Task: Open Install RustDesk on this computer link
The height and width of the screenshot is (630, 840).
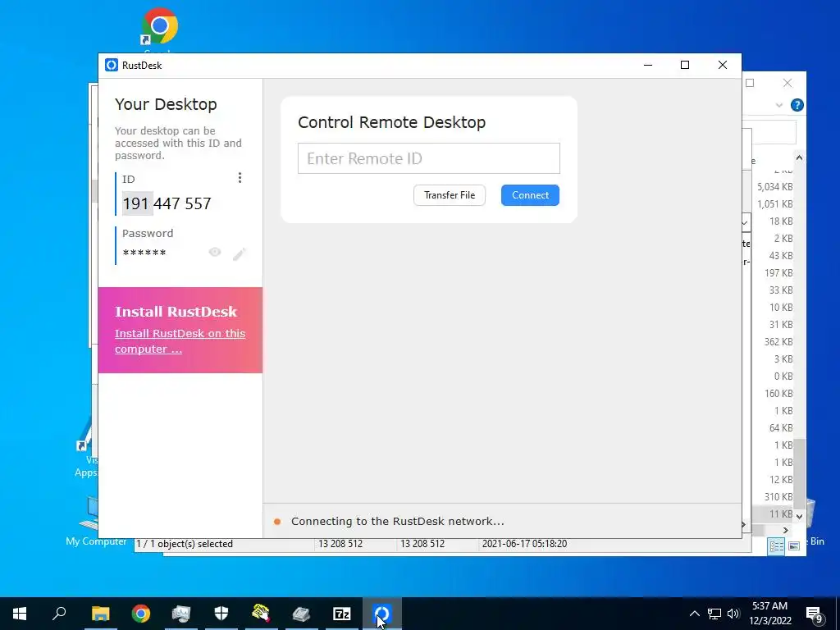Action: [x=180, y=340]
